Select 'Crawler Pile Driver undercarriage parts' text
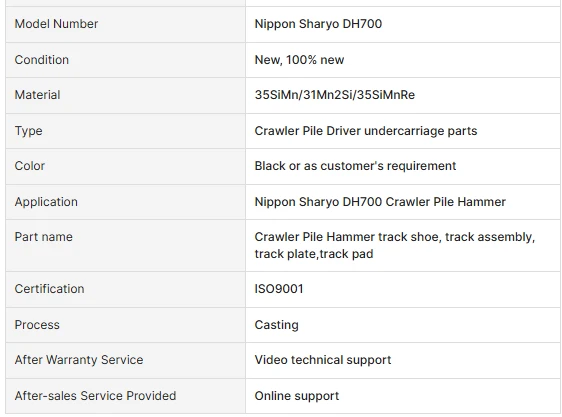Viewport: 562px width, 417px height. coord(366,131)
